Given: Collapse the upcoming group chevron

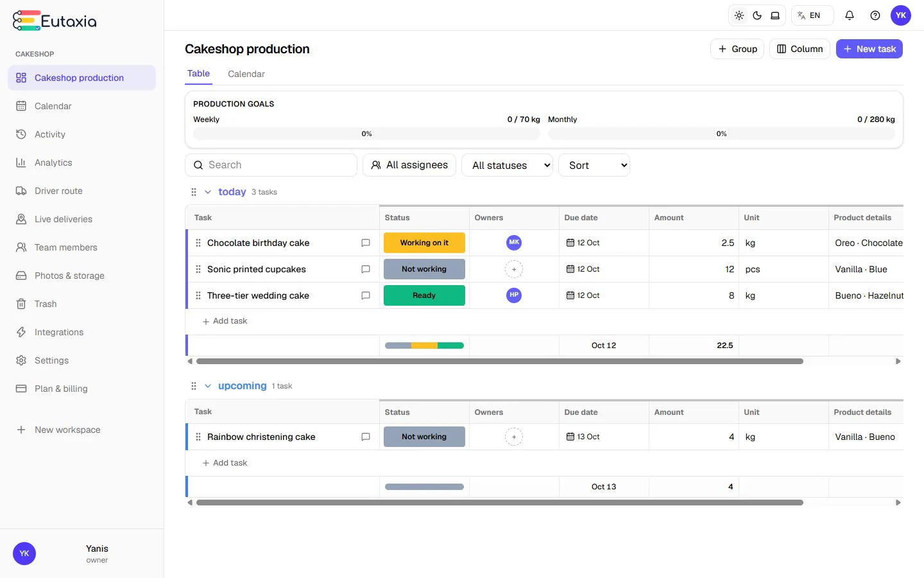Looking at the screenshot, I should click(x=208, y=386).
